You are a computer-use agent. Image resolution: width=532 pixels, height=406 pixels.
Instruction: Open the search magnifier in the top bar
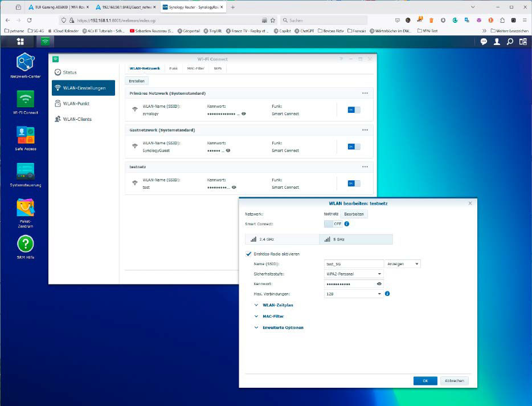[x=511, y=41]
